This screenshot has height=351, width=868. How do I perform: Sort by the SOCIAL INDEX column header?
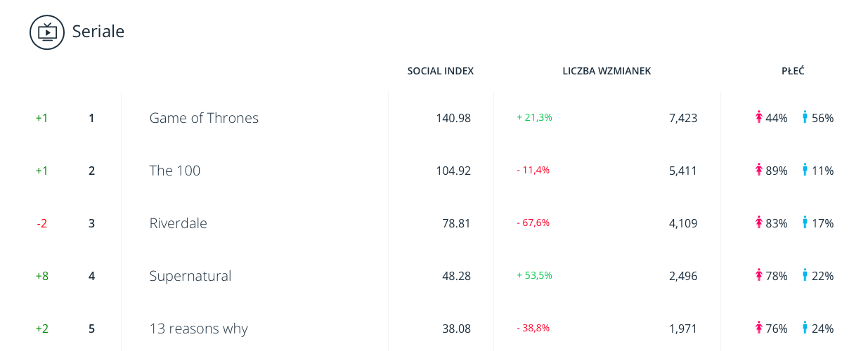click(x=440, y=71)
